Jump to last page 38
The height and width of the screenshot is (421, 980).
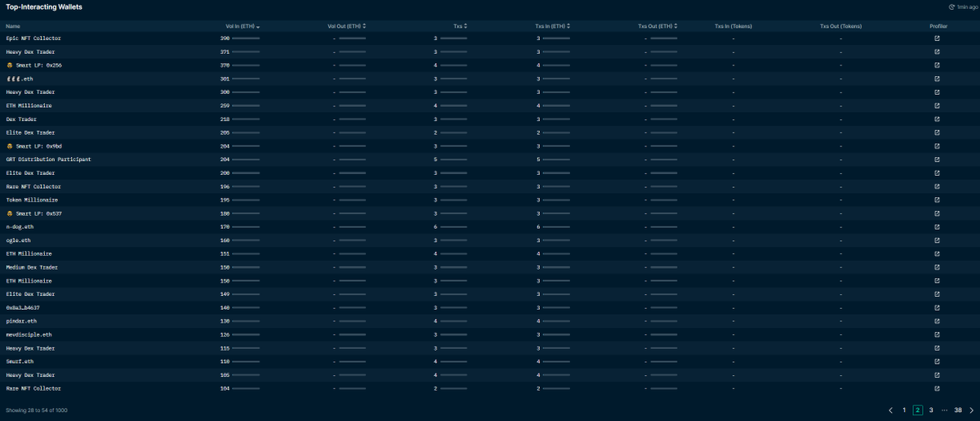pos(958,410)
